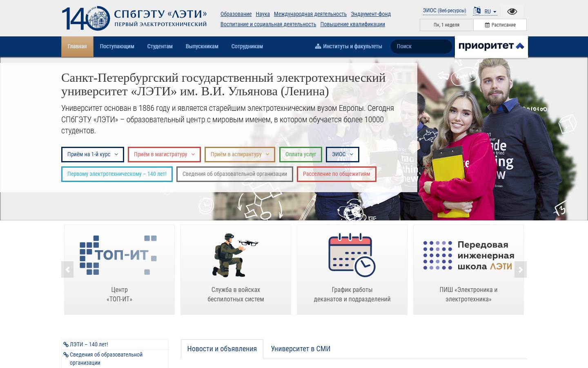Open Институты и факультеты menu
The height and width of the screenshot is (368, 588).
(x=349, y=47)
